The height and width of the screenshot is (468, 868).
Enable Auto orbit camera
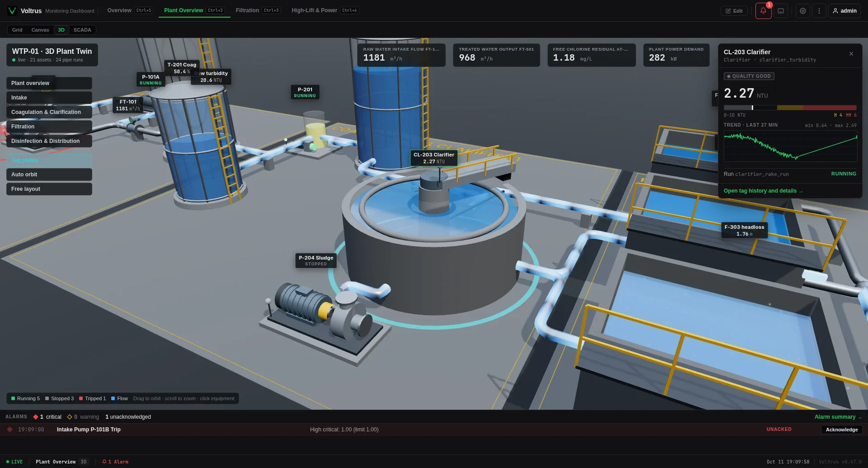click(49, 175)
